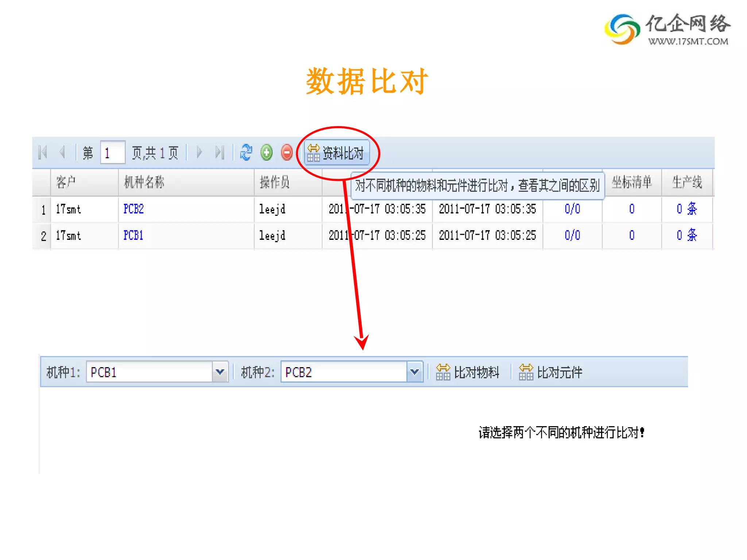The image size is (747, 560).
Task: Open the 资料比对 data compare button
Action: tap(336, 153)
